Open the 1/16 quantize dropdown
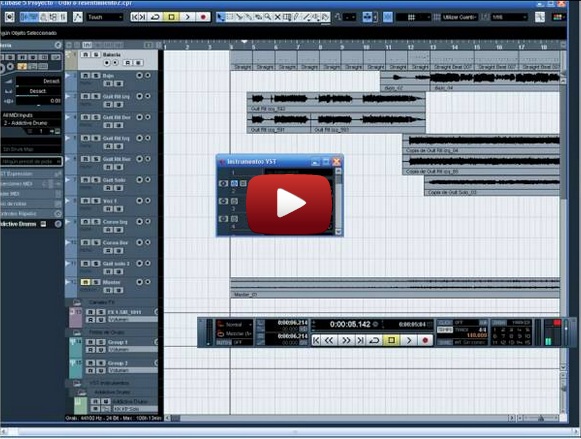The width and height of the screenshot is (581, 439). pos(509,17)
